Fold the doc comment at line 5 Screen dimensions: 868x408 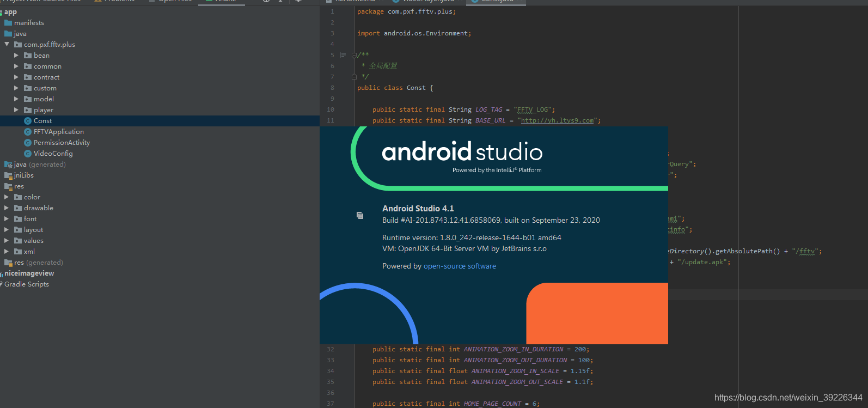point(354,55)
